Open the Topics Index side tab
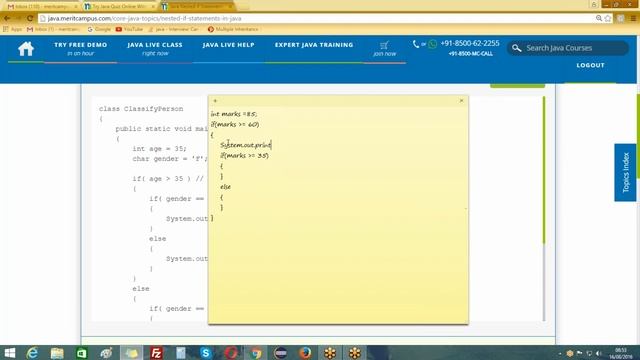This screenshot has width=640, height=360. [625, 172]
